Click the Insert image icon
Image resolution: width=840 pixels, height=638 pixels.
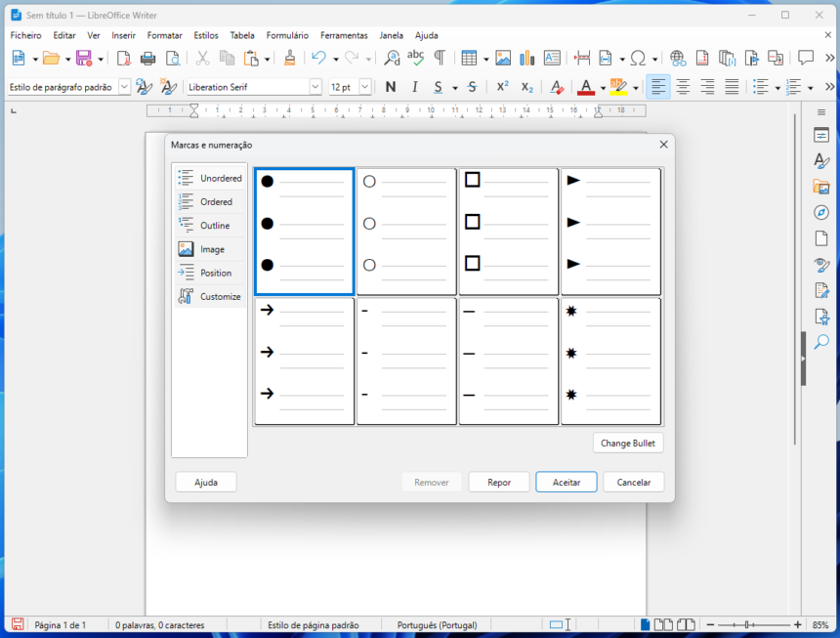click(502, 58)
